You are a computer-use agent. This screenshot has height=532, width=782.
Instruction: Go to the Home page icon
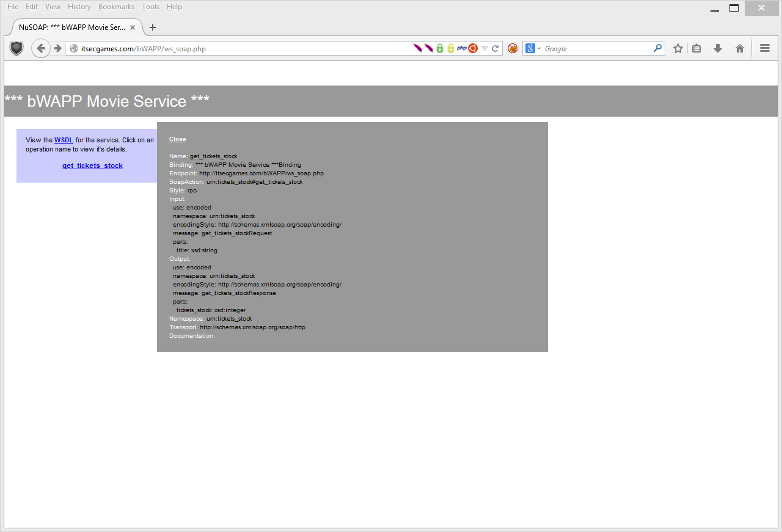(x=739, y=48)
